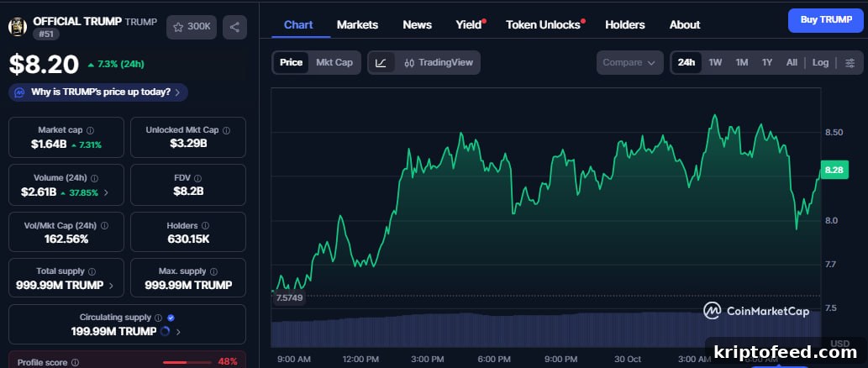Click the 630.15K holders value

click(188, 239)
